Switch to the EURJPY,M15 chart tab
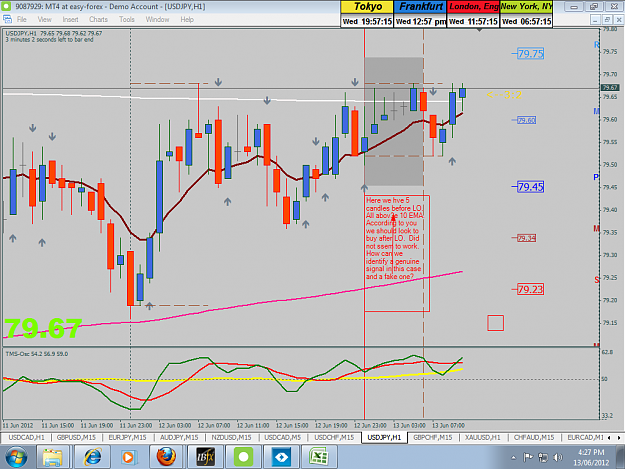 point(127,437)
